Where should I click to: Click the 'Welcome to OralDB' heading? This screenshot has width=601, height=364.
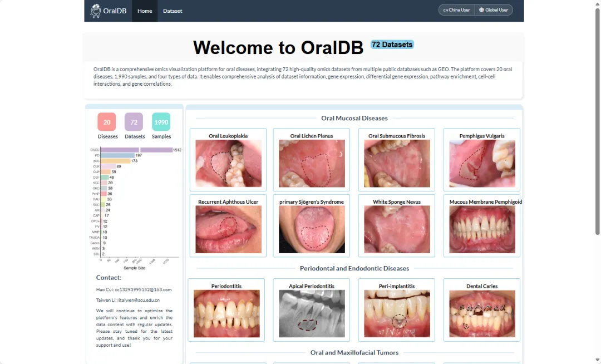pyautogui.click(x=278, y=47)
